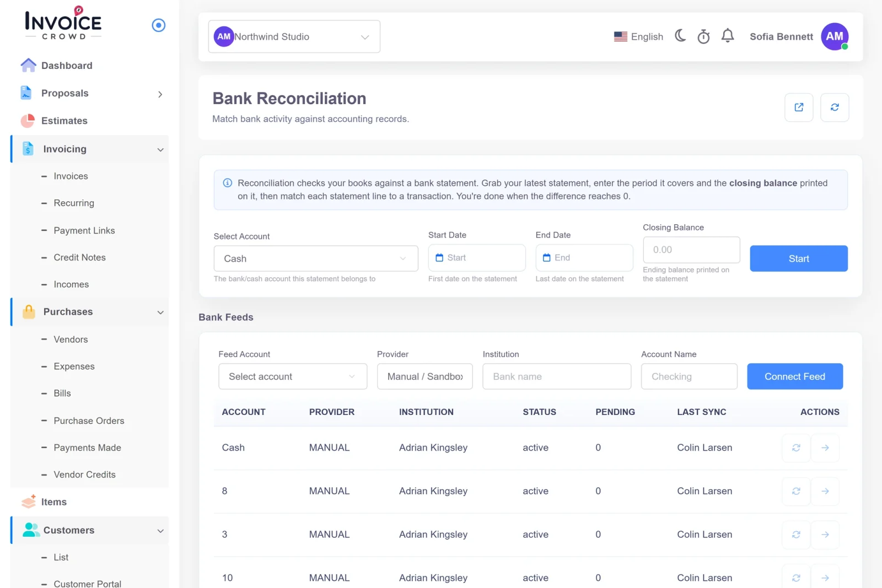The width and height of the screenshot is (882, 588).
Task: Open the Feed Account select dropdown
Action: [293, 376]
